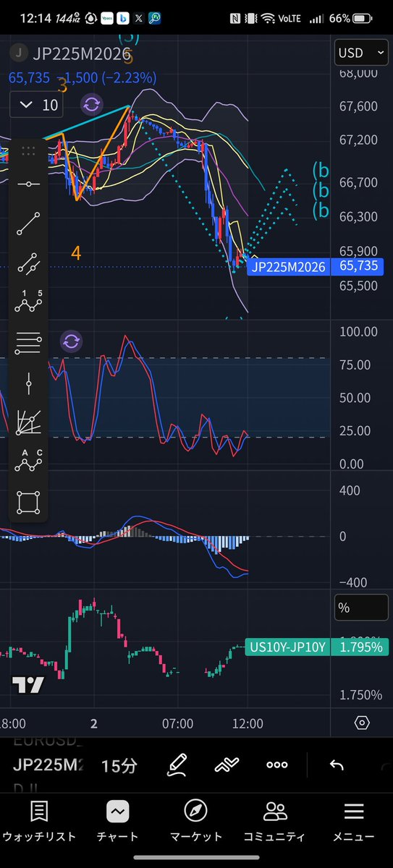Tap the 12:00 time axis label

(248, 723)
